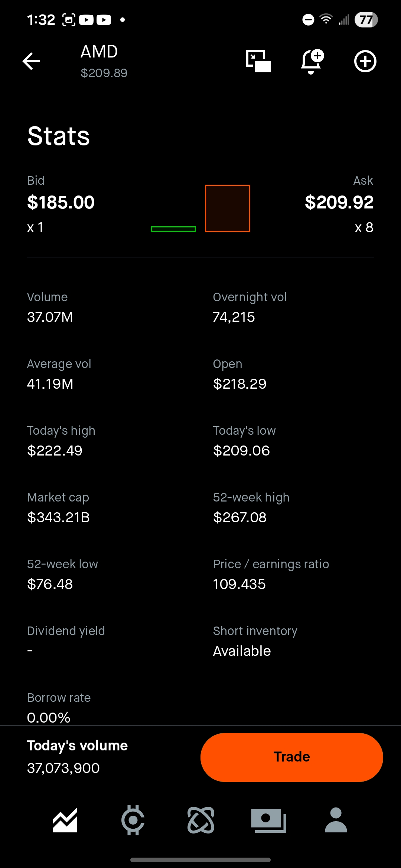This screenshot has width=401, height=868.
Task: Open the crypto tab in the bottom navigation
Action: 133,820
